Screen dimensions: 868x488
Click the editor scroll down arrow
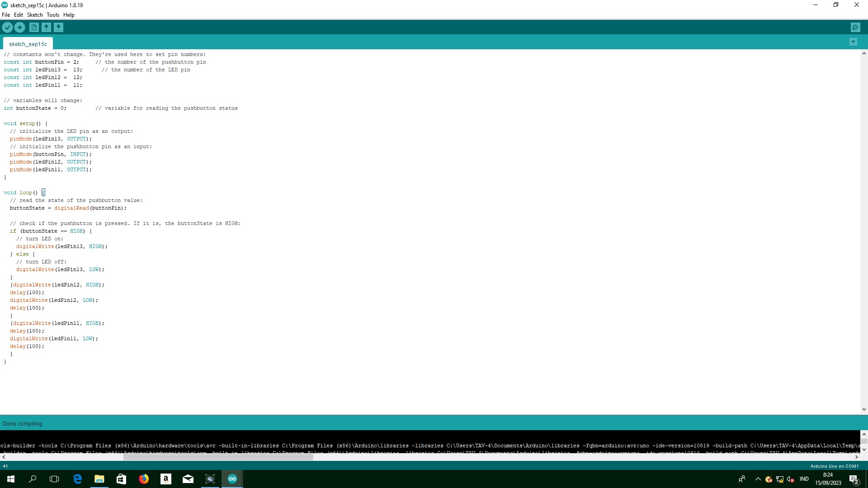(x=864, y=409)
